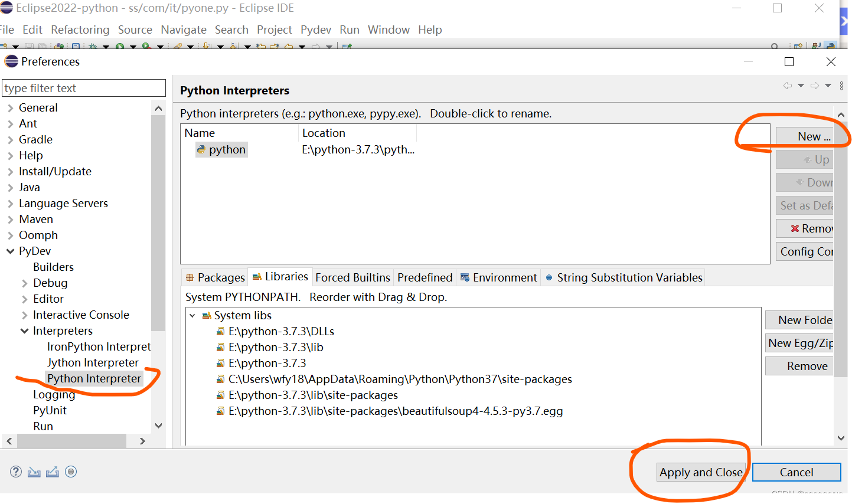Collapse the PyDev tree node
This screenshot has height=504, width=852.
point(10,251)
